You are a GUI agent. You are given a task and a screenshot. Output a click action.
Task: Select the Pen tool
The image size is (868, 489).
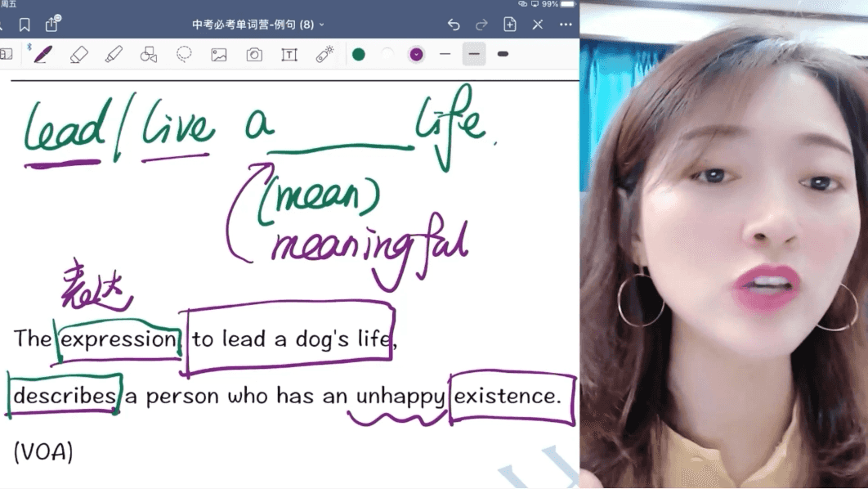tap(43, 55)
